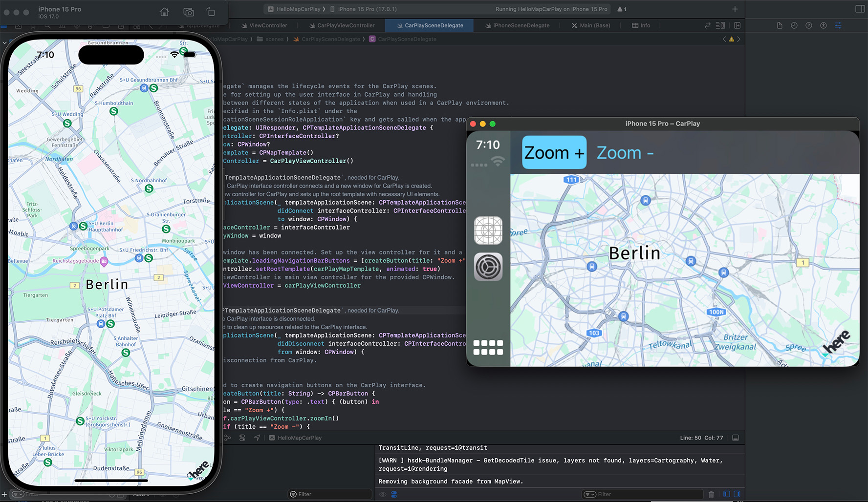This screenshot has height=502, width=868.
Task: Open the Info plist tab
Action: tap(641, 25)
